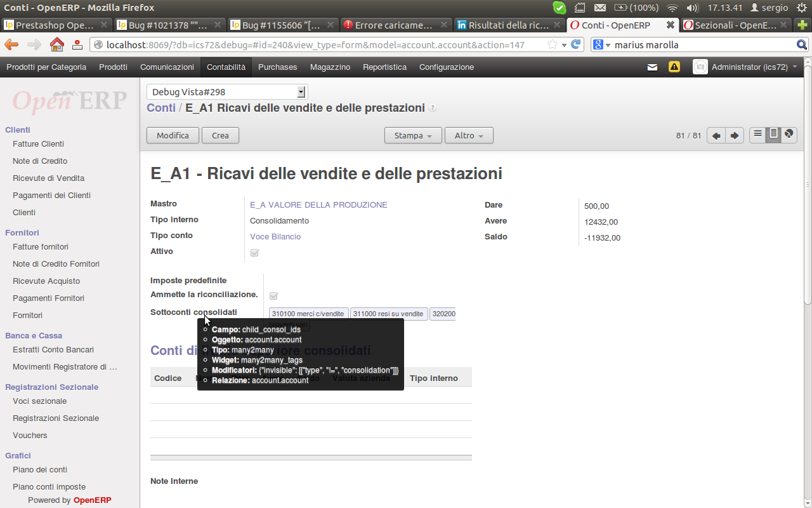Bookmark this page with the star icon
This screenshot has width=812, height=508.
tap(553, 45)
